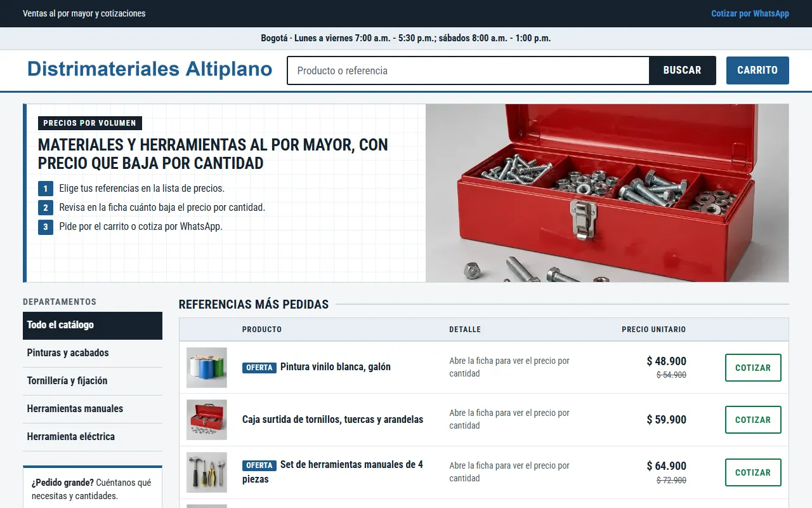Screen dimensions: 812x508
Task: Open Herramienta eléctrica department
Action: (93, 437)
